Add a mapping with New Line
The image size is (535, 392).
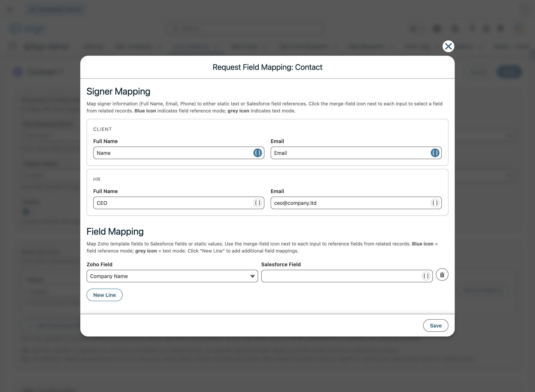pos(104,295)
